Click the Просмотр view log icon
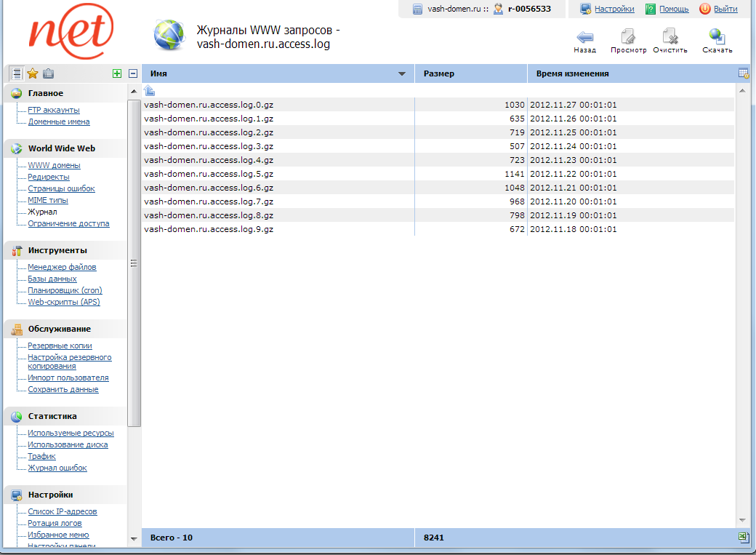 pyautogui.click(x=628, y=37)
